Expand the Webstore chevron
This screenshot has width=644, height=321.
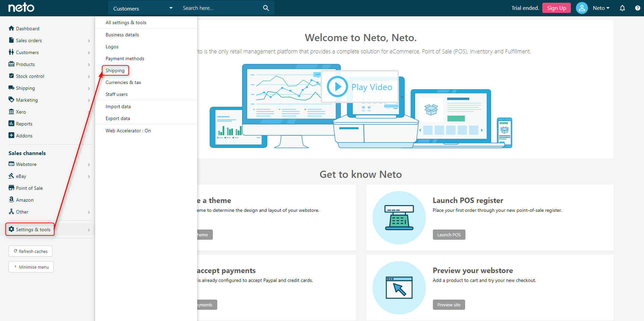point(89,165)
